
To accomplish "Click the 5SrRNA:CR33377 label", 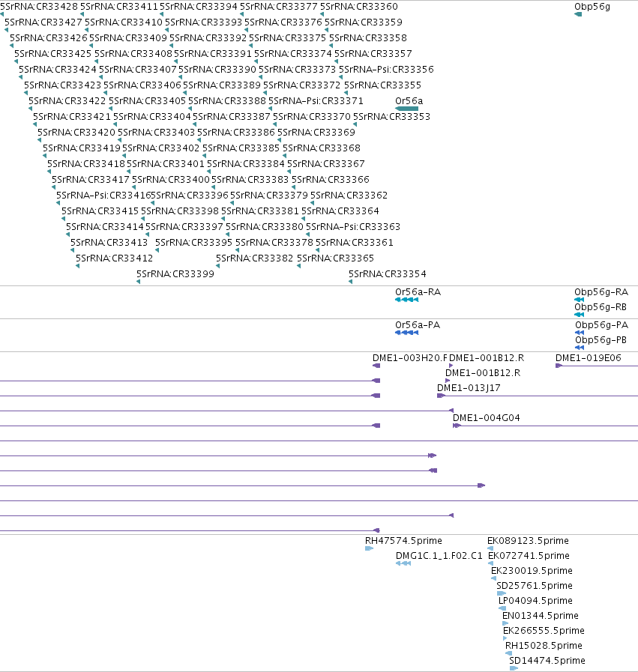I will click(x=279, y=7).
